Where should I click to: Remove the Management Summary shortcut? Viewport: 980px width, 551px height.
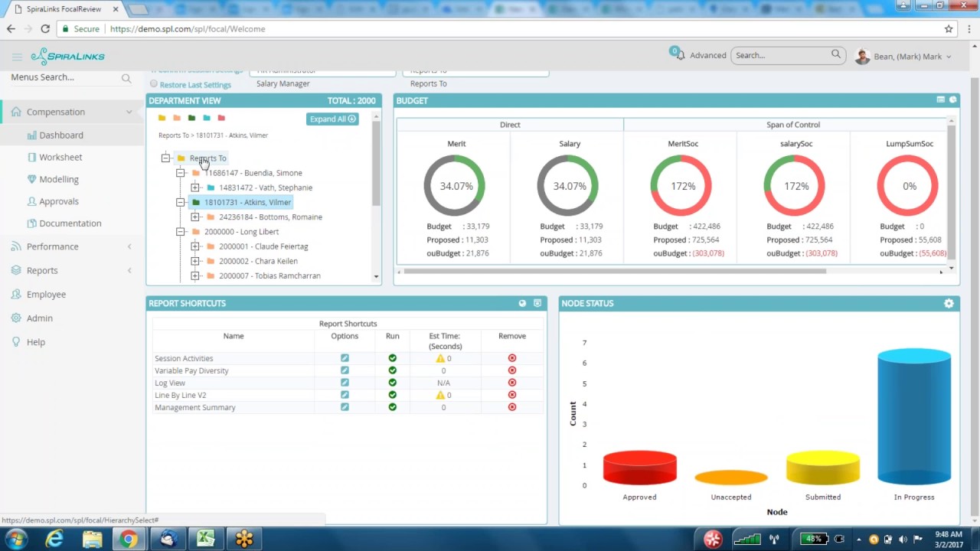coord(512,407)
